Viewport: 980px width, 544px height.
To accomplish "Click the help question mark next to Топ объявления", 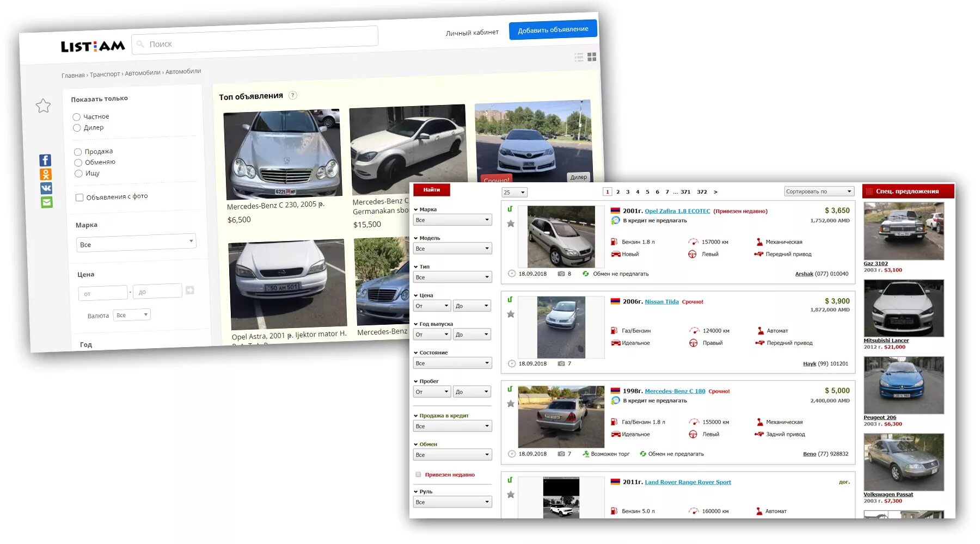I will point(293,95).
